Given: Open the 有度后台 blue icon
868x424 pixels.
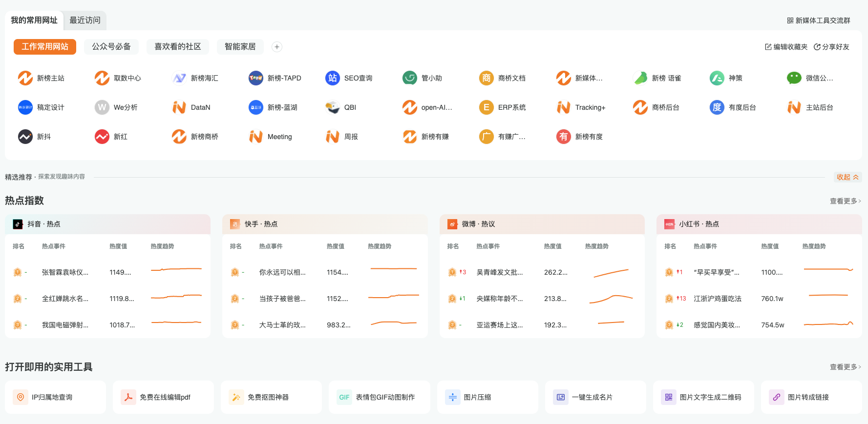Looking at the screenshot, I should [x=717, y=107].
